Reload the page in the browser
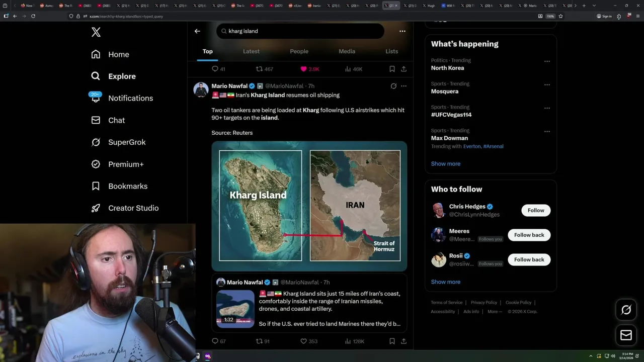 point(33,16)
